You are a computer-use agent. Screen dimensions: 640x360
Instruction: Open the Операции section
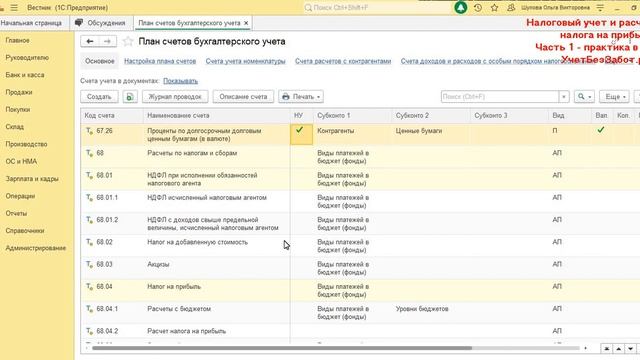[x=20, y=196]
